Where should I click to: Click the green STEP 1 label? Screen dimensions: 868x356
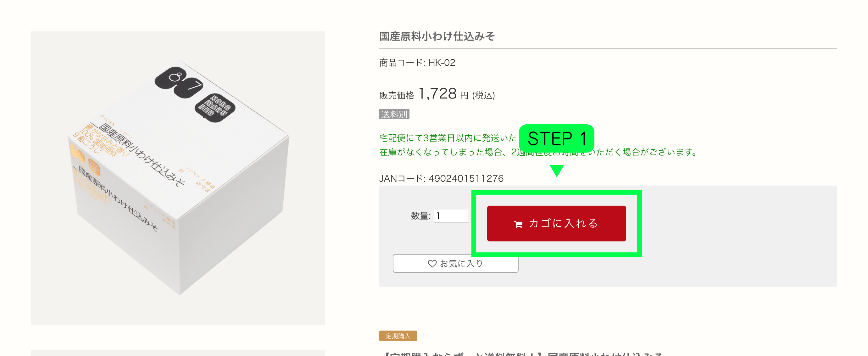point(556,138)
